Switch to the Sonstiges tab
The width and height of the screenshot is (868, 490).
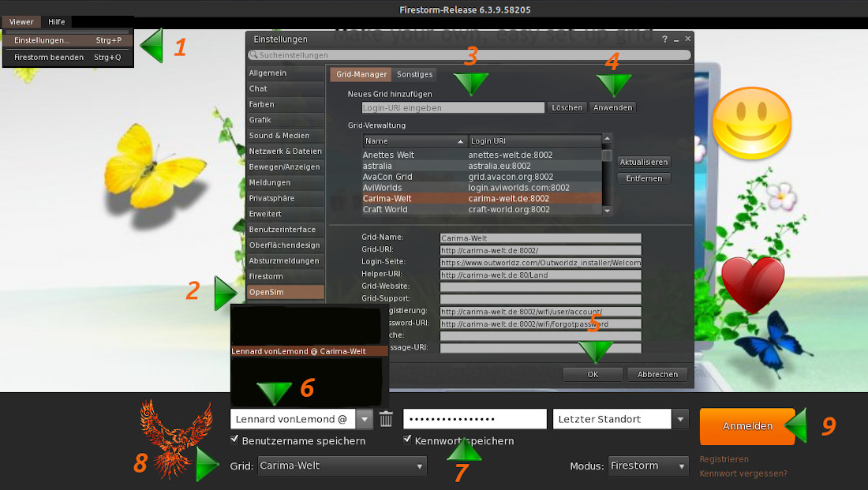414,74
